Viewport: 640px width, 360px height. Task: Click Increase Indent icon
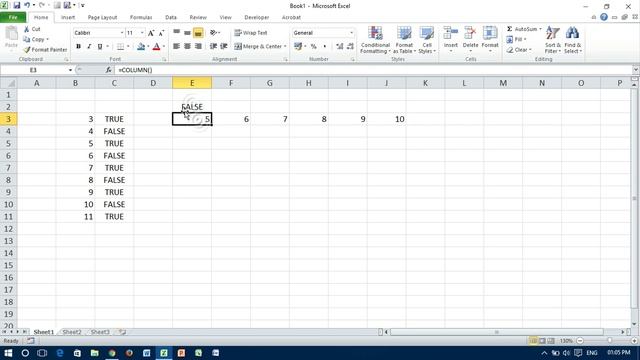(x=224, y=47)
